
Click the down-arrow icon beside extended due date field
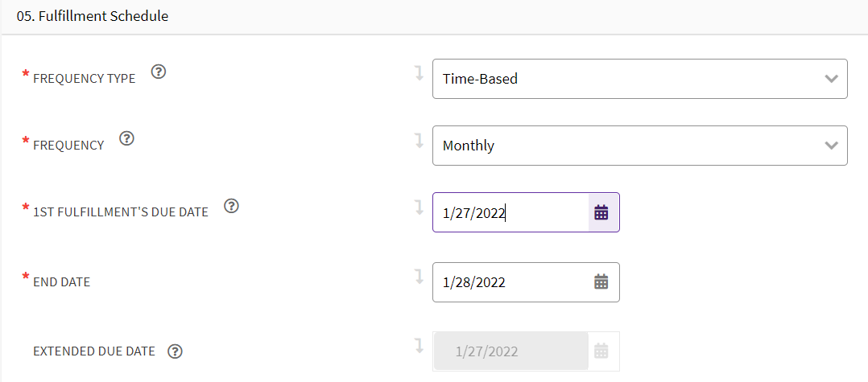click(x=419, y=346)
